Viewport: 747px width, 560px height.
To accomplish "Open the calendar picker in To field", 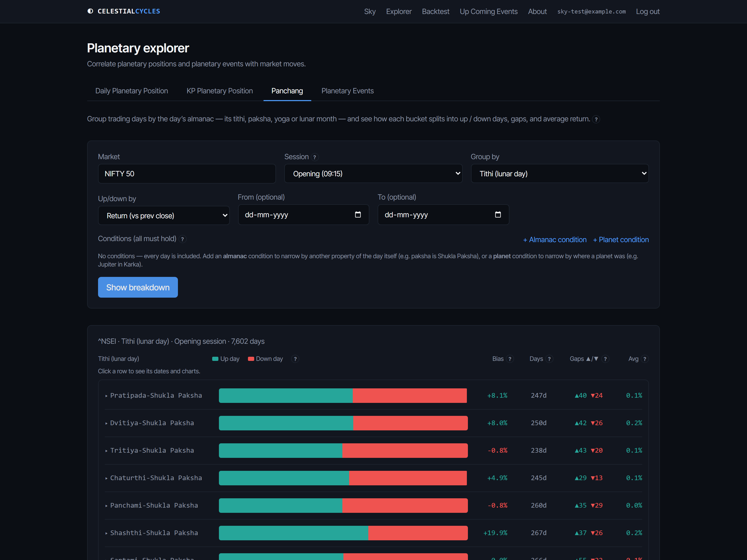I will (x=498, y=214).
